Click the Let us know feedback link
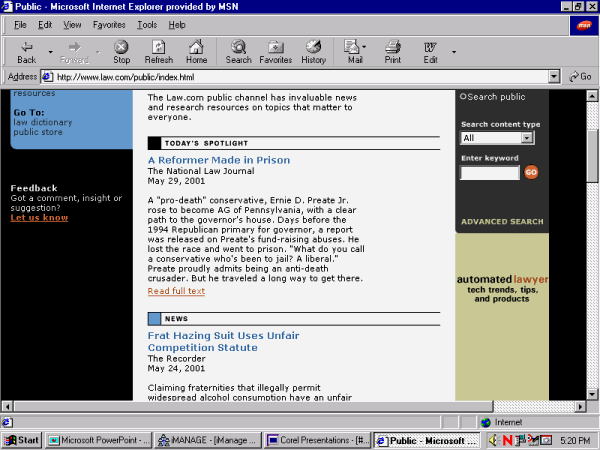Screen dimensions: 600x450 point(39,217)
